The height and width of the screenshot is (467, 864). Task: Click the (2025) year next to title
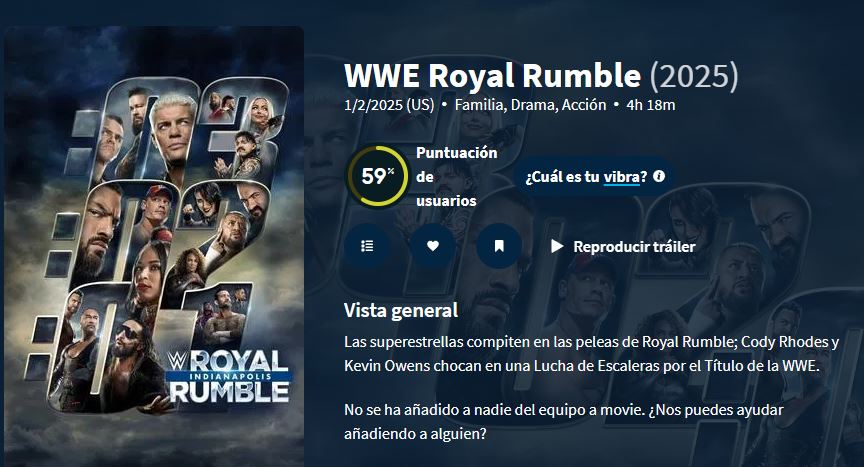[x=694, y=76]
